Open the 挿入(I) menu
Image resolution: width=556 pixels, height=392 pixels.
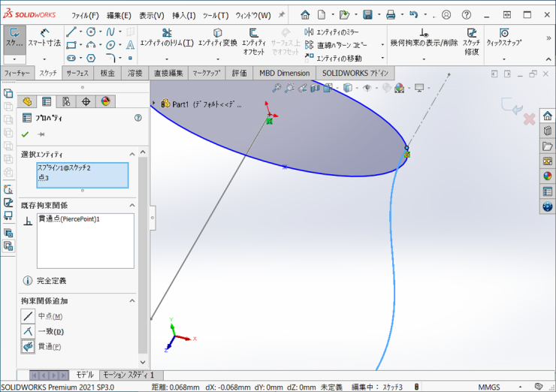point(183,15)
